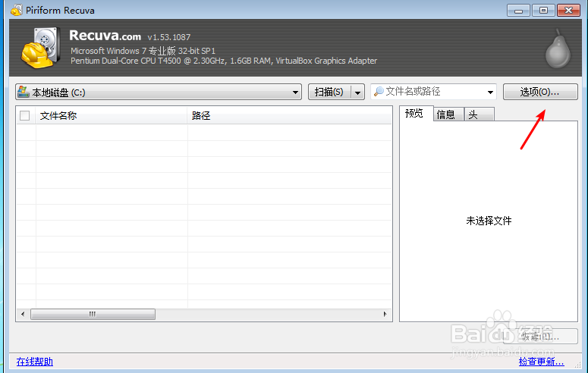Image resolution: width=588 pixels, height=373 pixels.
Task: Open the 本地磁盘 (C:) drive dropdown
Action: pyautogui.click(x=159, y=92)
